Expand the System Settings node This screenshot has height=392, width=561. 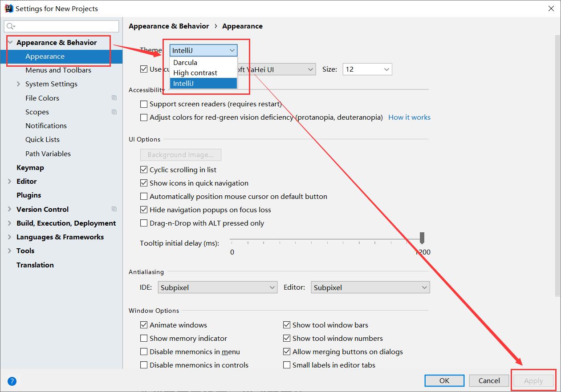18,84
